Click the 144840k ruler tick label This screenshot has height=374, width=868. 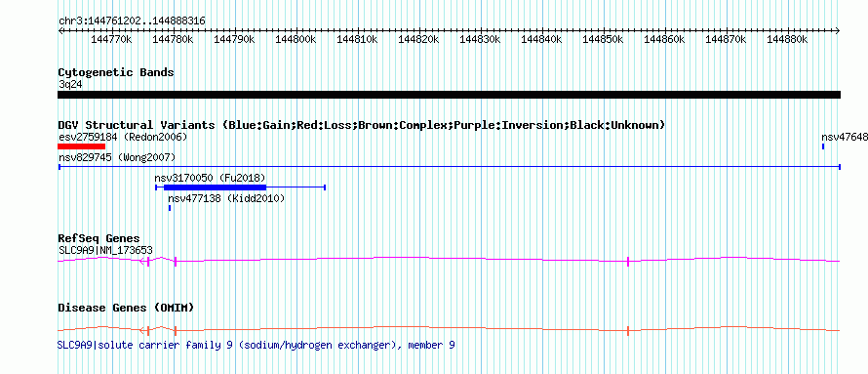coord(541,39)
